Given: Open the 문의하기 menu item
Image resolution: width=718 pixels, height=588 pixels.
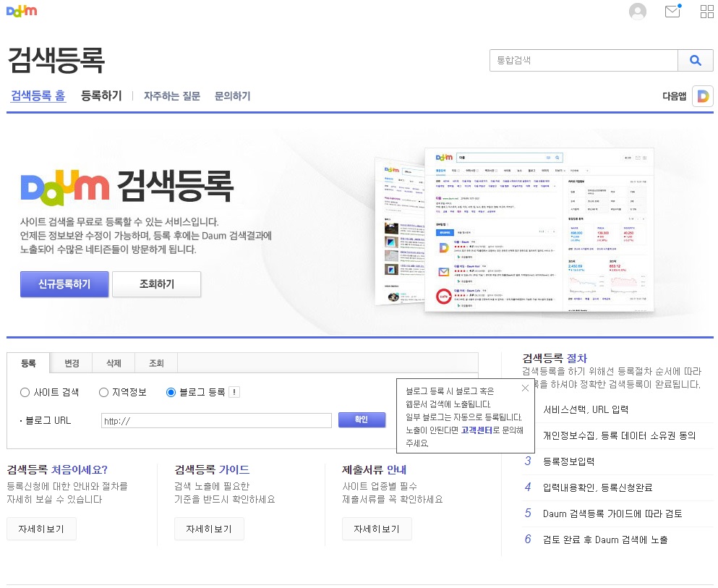Looking at the screenshot, I should [231, 95].
